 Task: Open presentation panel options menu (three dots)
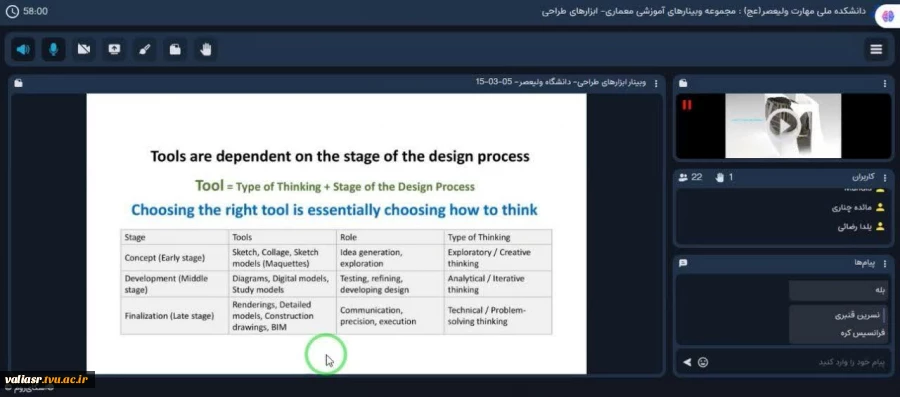tap(657, 83)
